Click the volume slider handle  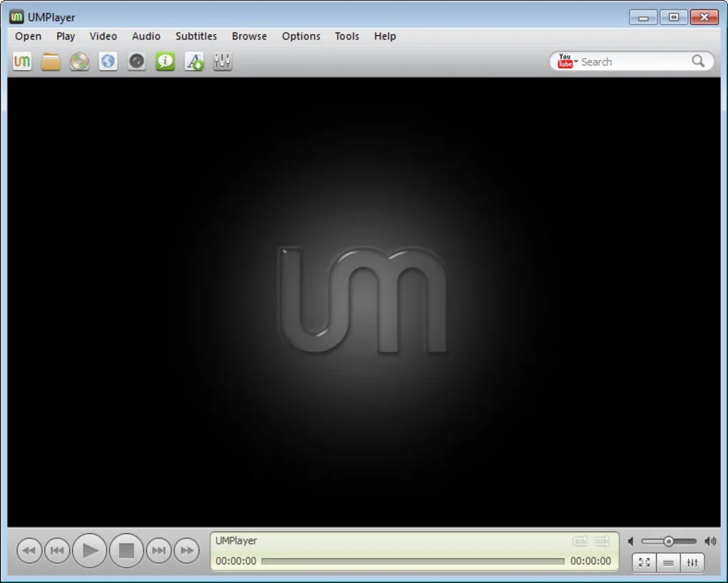(x=669, y=541)
